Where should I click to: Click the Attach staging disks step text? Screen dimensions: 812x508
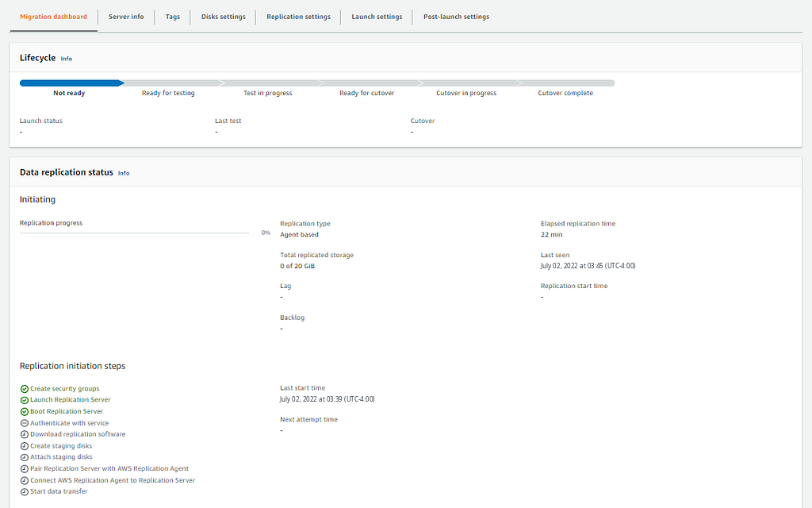click(x=61, y=456)
